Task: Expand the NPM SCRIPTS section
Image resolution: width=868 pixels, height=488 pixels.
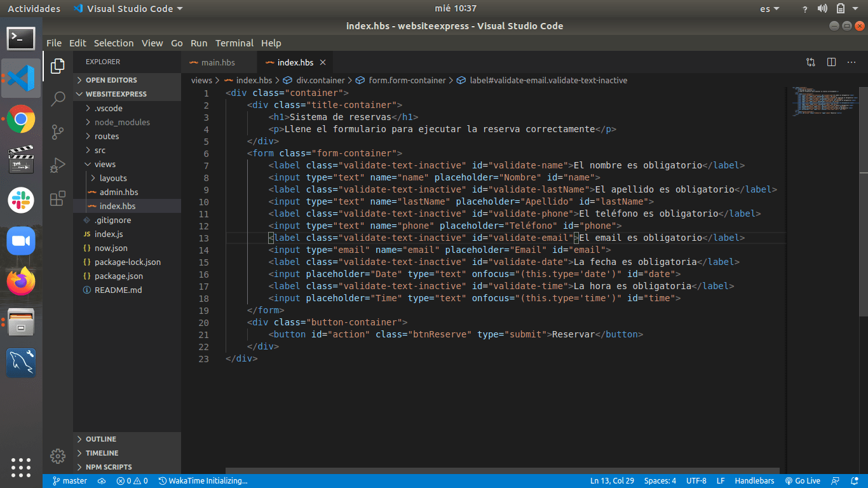Action: pyautogui.click(x=108, y=467)
